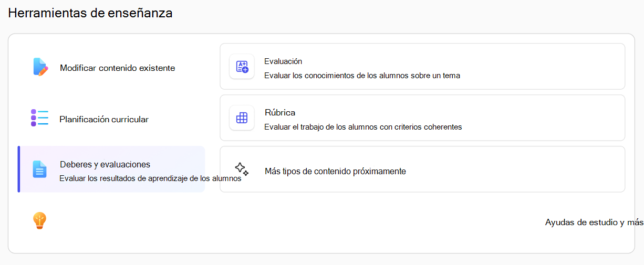Open Ayudas de estudio y más
This screenshot has width=644, height=265.
(594, 222)
